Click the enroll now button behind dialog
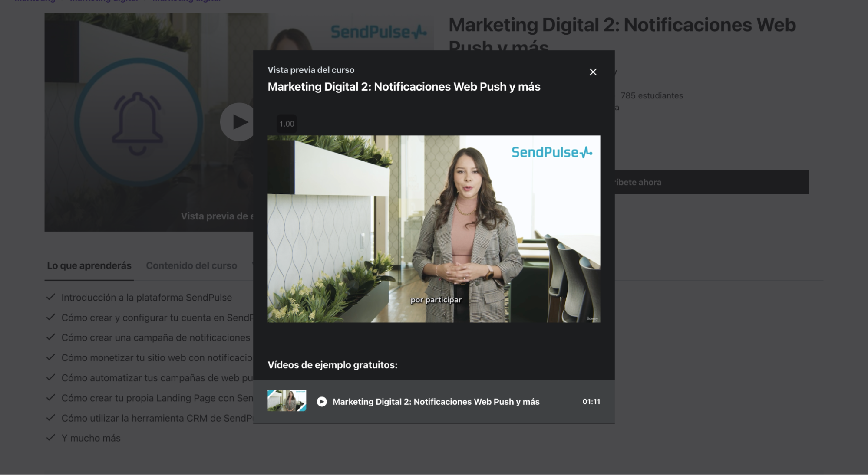This screenshot has width=868, height=475. coord(712,182)
